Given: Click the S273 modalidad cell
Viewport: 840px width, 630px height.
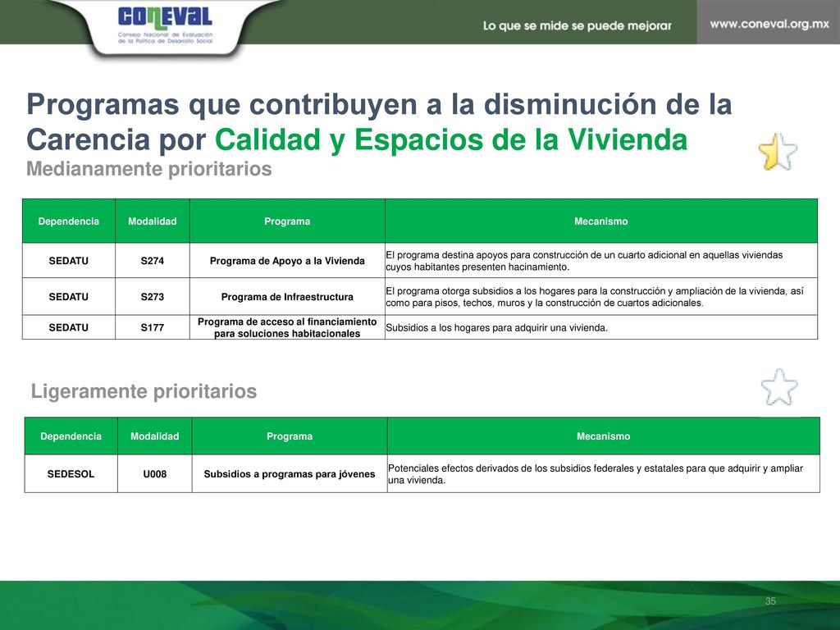Looking at the screenshot, I should [152, 297].
